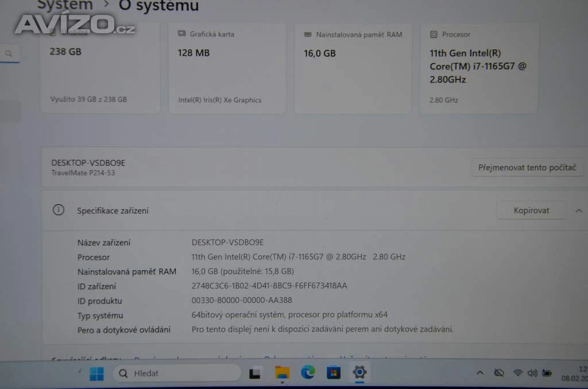Click the battery status tray icon
Screen dimensions: 588x389
point(547,374)
